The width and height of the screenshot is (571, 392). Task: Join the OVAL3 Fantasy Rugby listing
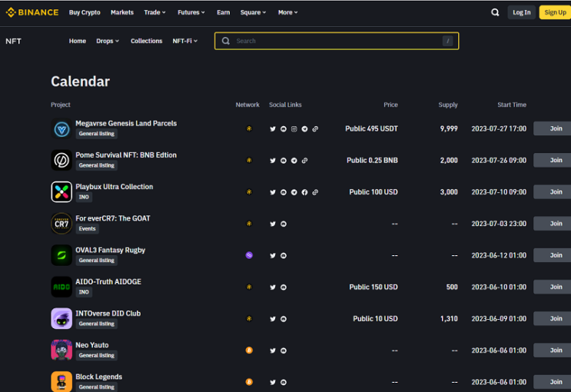(x=553, y=255)
